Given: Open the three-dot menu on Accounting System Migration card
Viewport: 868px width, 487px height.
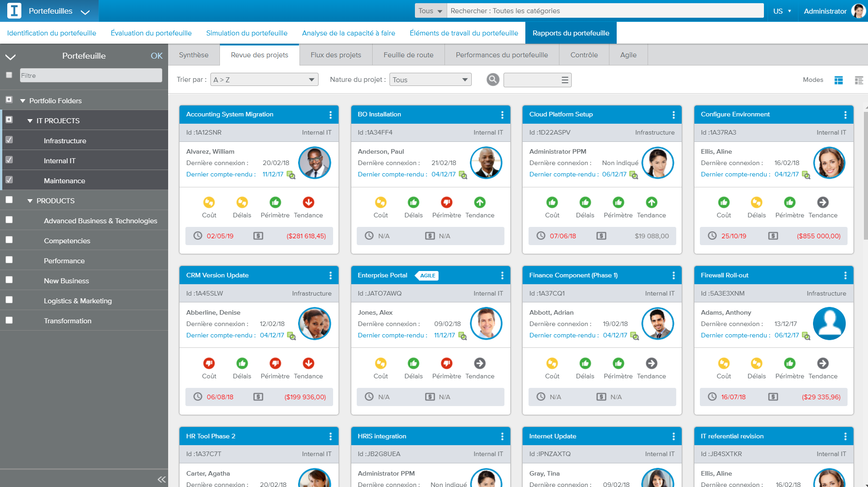Looking at the screenshot, I should 331,115.
